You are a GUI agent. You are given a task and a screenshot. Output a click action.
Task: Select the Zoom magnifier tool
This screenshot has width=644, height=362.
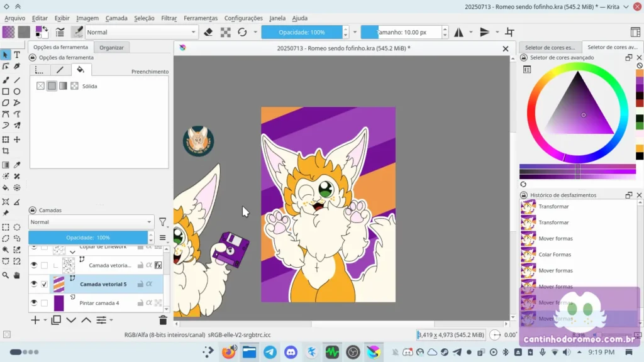(x=6, y=275)
